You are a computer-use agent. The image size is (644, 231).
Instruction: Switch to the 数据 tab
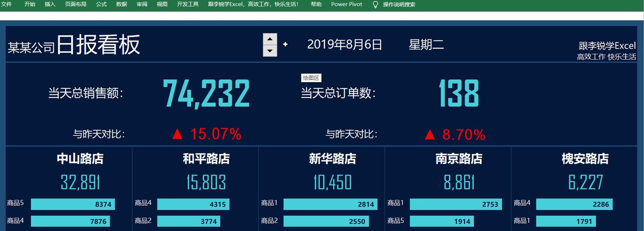point(122,4)
